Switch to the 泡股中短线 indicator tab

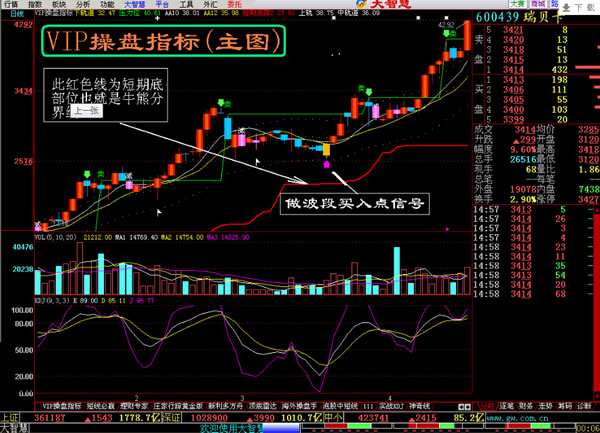pos(340,406)
